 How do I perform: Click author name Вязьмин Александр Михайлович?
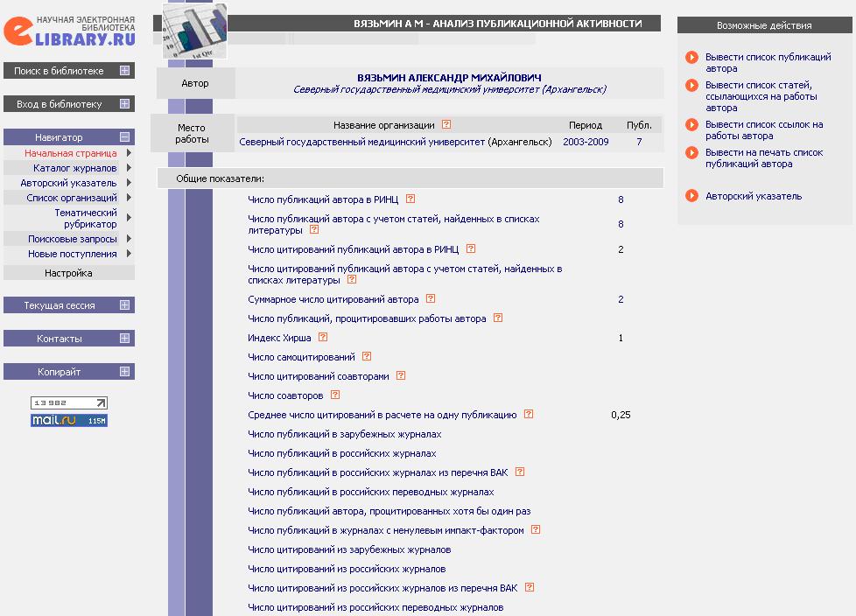point(449,78)
